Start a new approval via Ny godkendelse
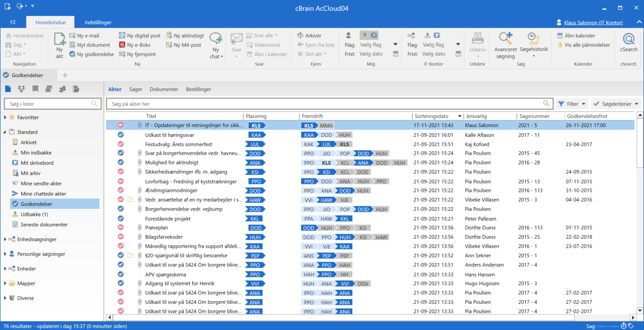 click(91, 54)
